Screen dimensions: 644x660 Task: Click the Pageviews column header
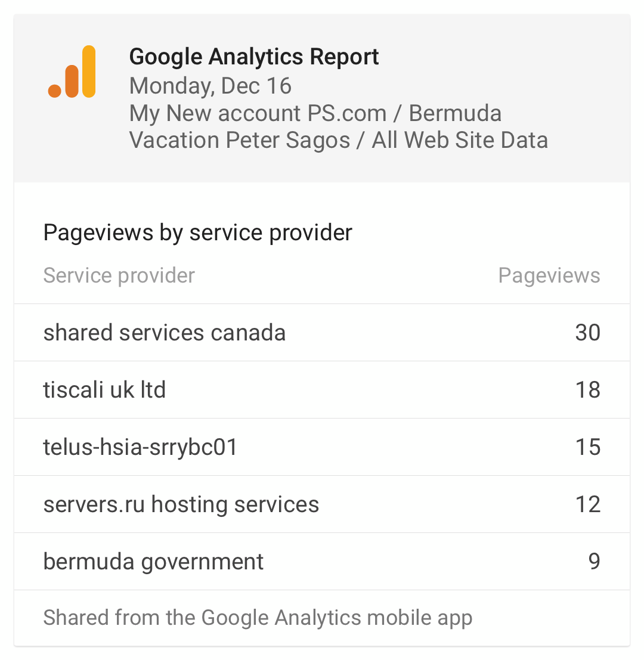(549, 275)
